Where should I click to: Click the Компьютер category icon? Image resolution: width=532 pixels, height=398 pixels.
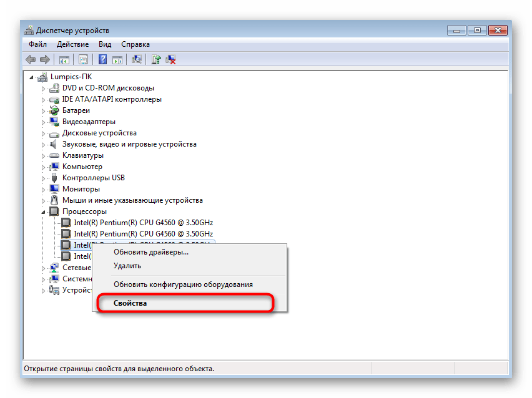click(x=54, y=167)
